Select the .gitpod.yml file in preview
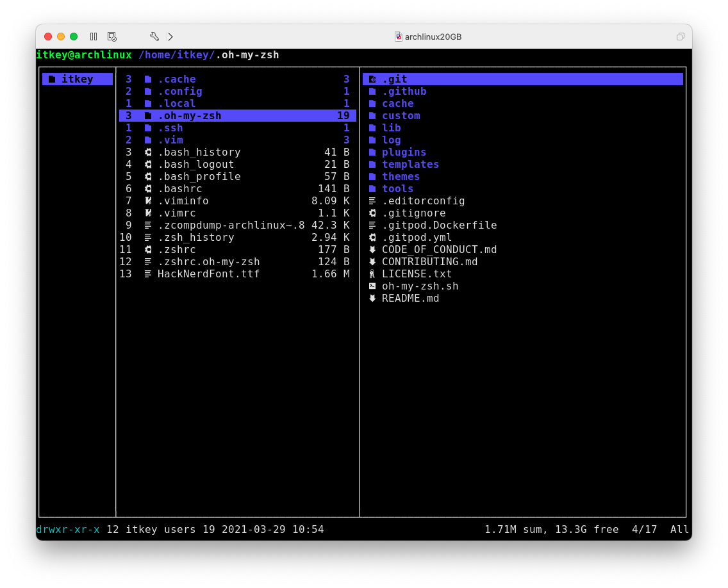728x588 pixels. (x=417, y=238)
